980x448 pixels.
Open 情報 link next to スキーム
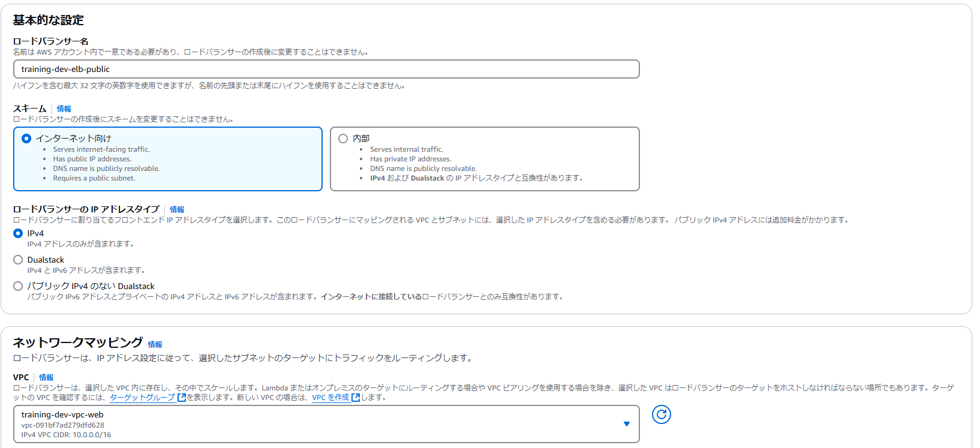click(64, 109)
